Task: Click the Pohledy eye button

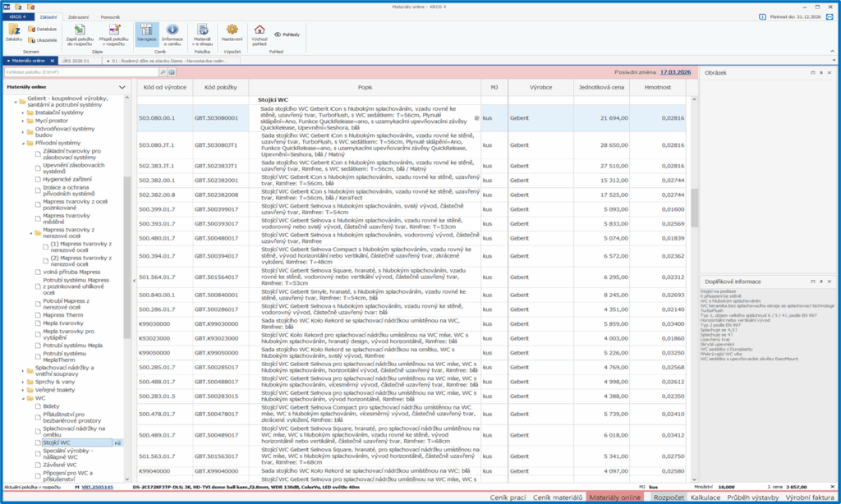Action: 287,34
